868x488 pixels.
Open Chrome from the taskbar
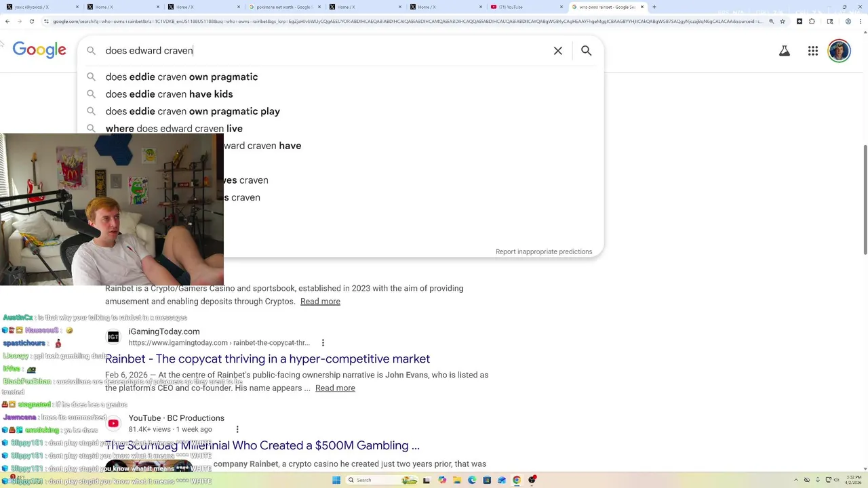517,480
